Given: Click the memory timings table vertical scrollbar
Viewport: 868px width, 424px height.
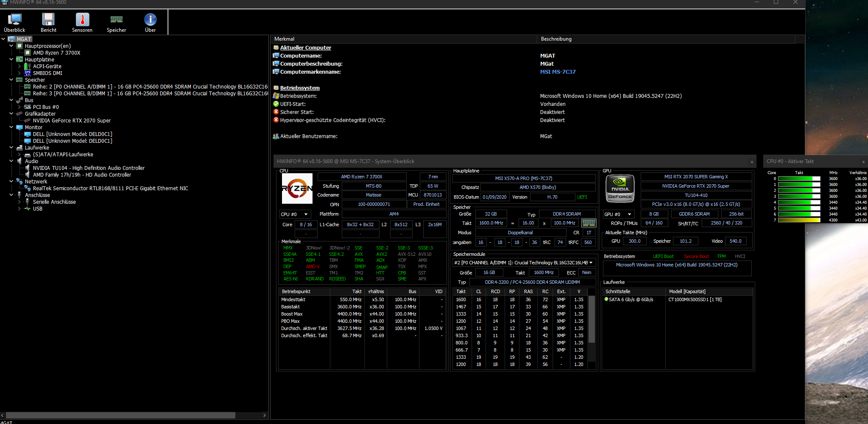Looking at the screenshot, I should tap(592, 319).
